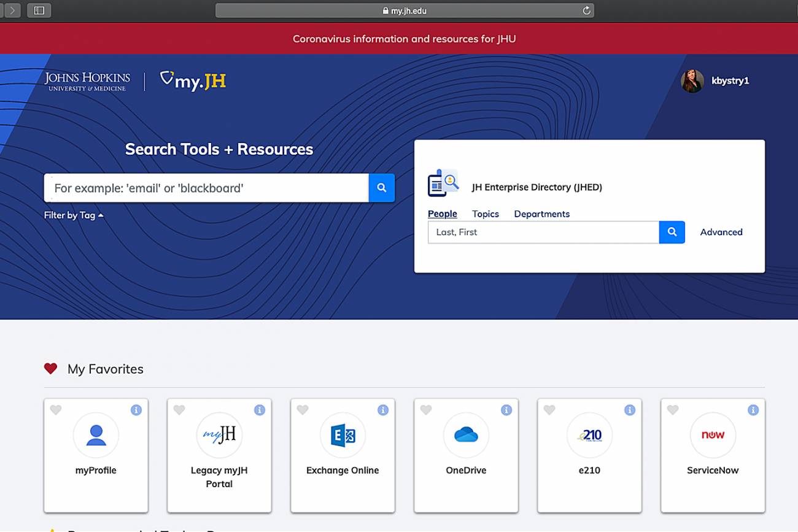Viewport: 798px width, 532px height.
Task: Open the Legacy myJH Portal tile
Action: point(219,435)
